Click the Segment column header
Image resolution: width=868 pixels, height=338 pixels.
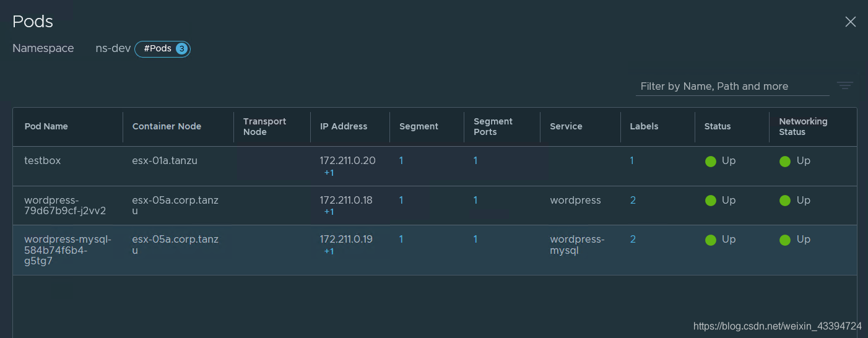[x=419, y=126]
